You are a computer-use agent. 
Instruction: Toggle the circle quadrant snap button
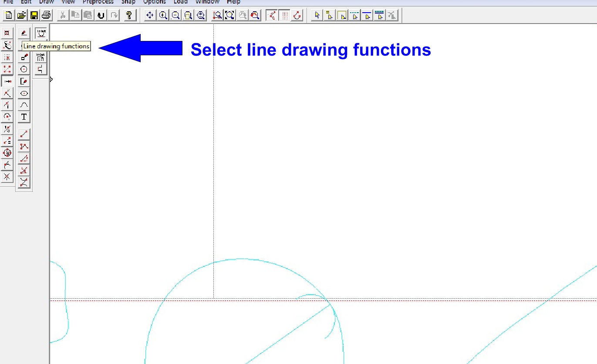click(x=7, y=153)
